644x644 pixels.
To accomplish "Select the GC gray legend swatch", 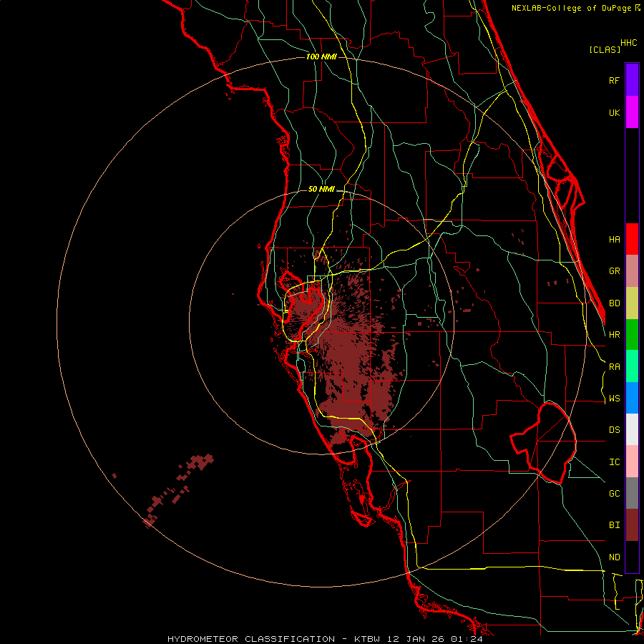I will click(x=632, y=493).
